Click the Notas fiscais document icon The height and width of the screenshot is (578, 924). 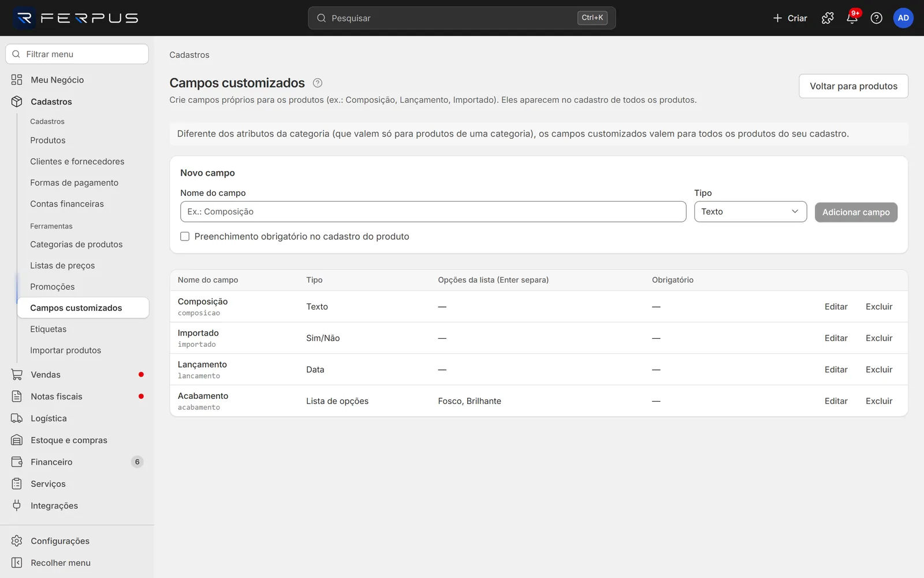point(17,397)
